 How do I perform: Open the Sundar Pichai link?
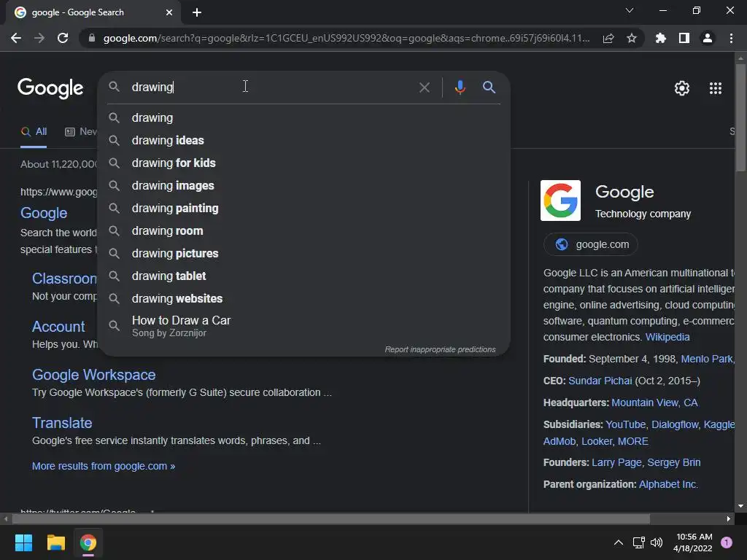(600, 381)
